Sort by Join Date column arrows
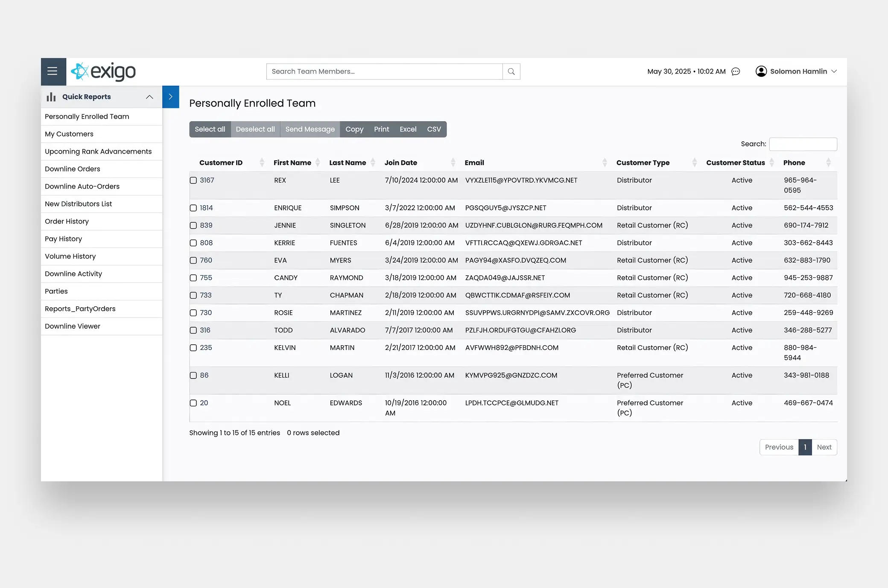 tap(453, 163)
